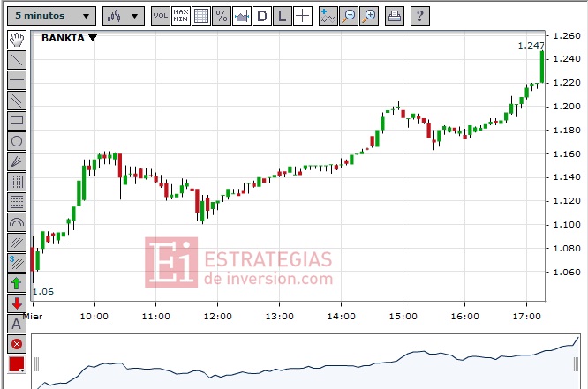Click the 1.060 price axis label
Viewport: 588px width, 389px height.
pyautogui.click(x=567, y=272)
